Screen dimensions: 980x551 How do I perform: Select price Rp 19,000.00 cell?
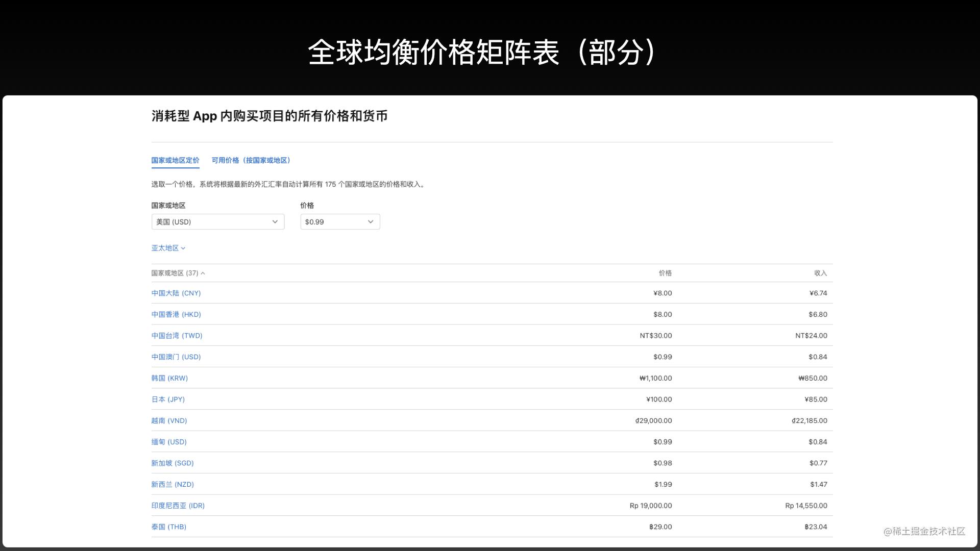[x=651, y=506]
